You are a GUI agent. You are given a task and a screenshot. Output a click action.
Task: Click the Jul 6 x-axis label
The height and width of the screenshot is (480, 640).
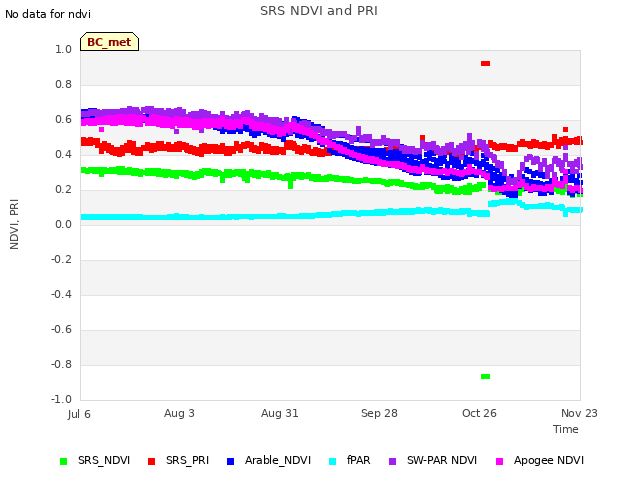[x=79, y=414]
